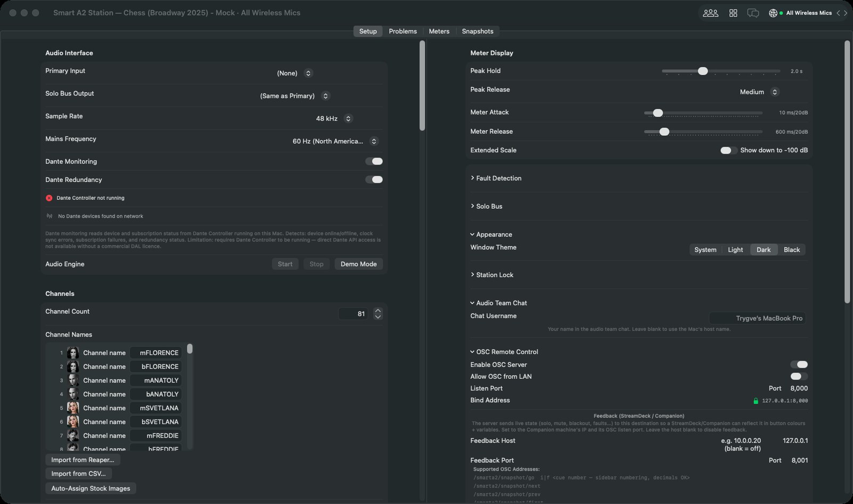Switch to the Meters tab
This screenshot has height=504, width=853.
click(x=439, y=31)
